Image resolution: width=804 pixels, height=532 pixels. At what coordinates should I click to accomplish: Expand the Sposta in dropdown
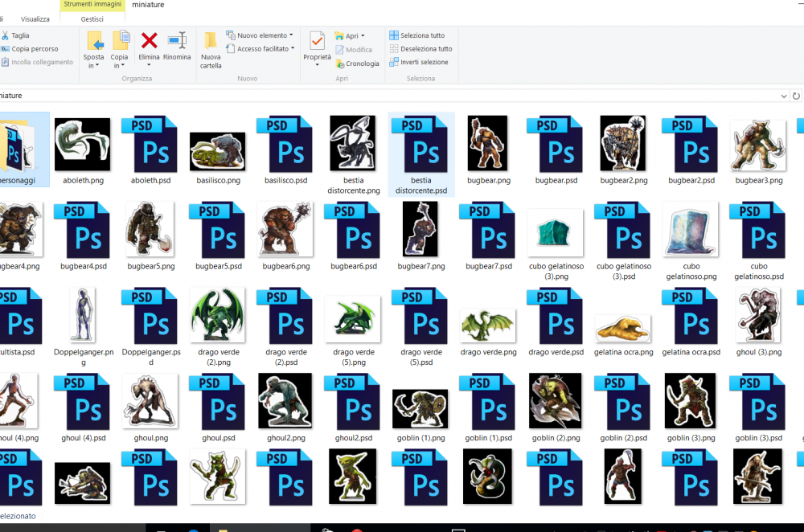click(94, 66)
